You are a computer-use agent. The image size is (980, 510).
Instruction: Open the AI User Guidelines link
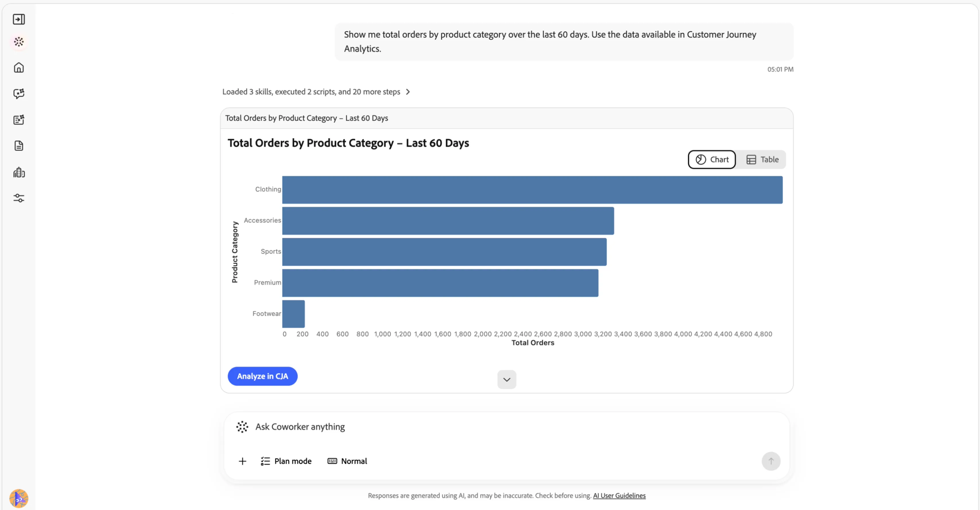[x=619, y=496]
